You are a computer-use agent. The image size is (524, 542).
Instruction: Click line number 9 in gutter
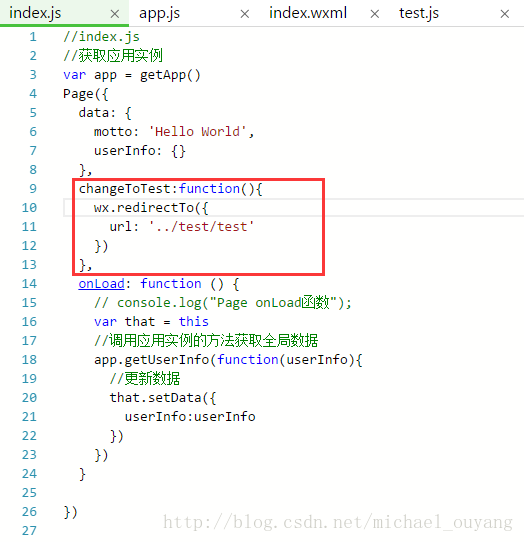point(33,189)
